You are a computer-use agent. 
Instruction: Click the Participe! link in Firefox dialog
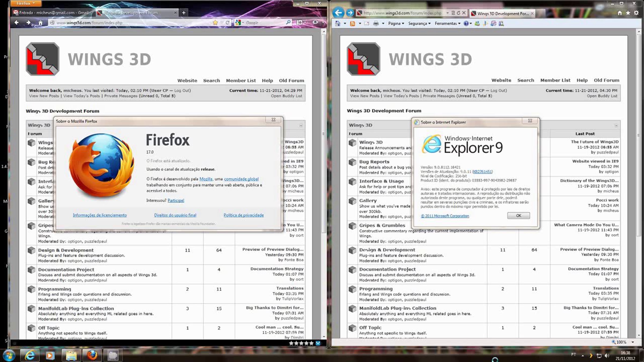tap(176, 200)
